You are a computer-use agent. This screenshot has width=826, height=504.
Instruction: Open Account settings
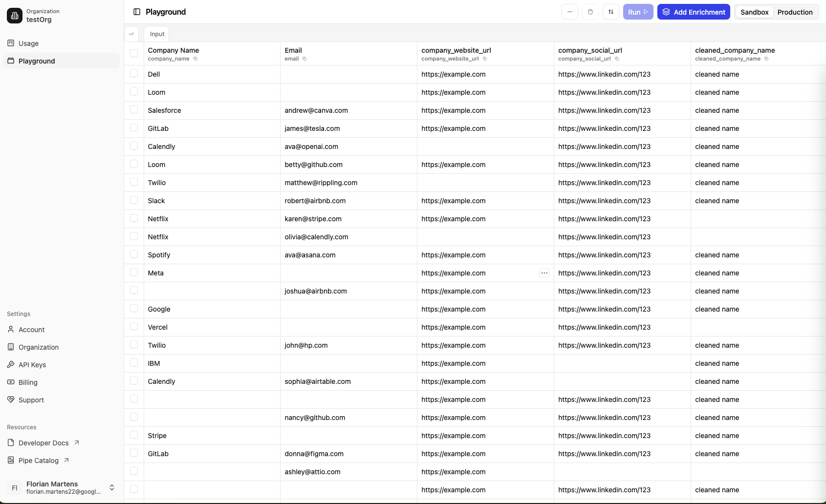click(x=62, y=329)
